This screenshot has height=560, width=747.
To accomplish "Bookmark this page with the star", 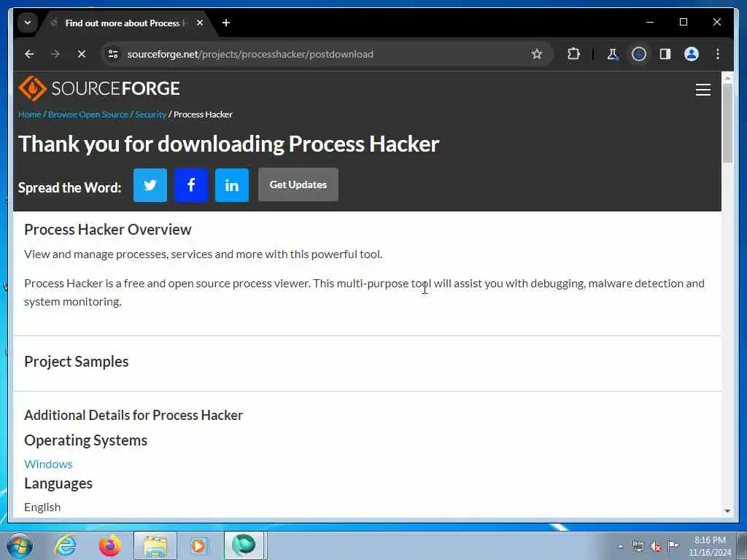I will click(x=537, y=54).
